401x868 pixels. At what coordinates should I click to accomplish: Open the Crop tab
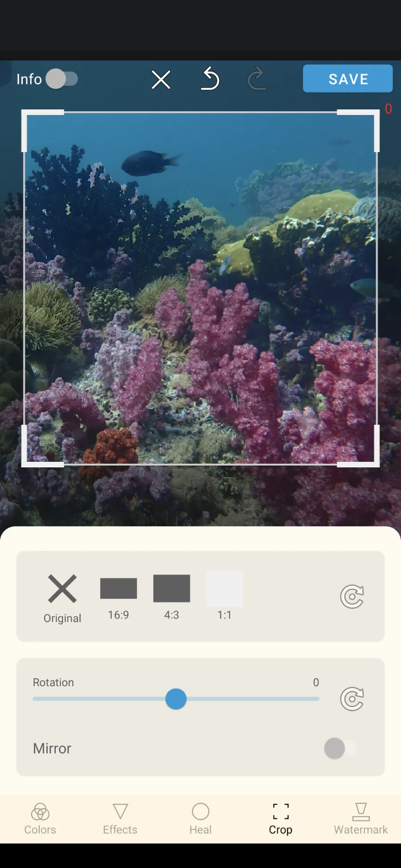pyautogui.click(x=281, y=819)
